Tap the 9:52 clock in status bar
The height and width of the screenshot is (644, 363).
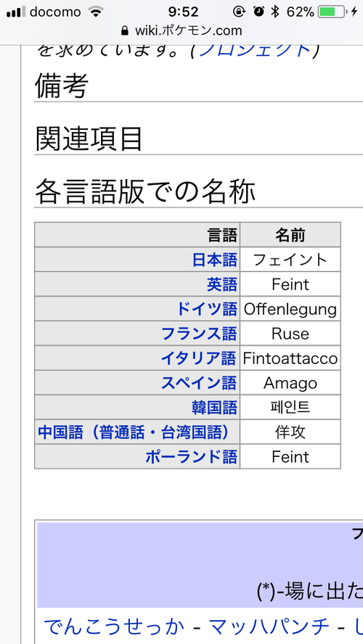tap(184, 12)
